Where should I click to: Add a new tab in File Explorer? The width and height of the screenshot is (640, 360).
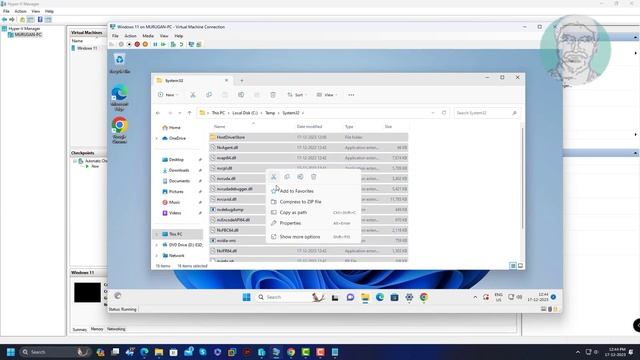click(242, 80)
